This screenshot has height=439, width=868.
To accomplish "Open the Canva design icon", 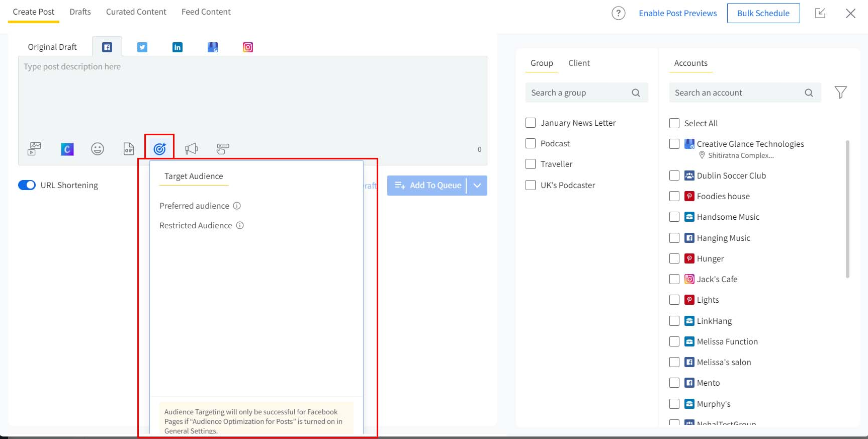I will (67, 149).
